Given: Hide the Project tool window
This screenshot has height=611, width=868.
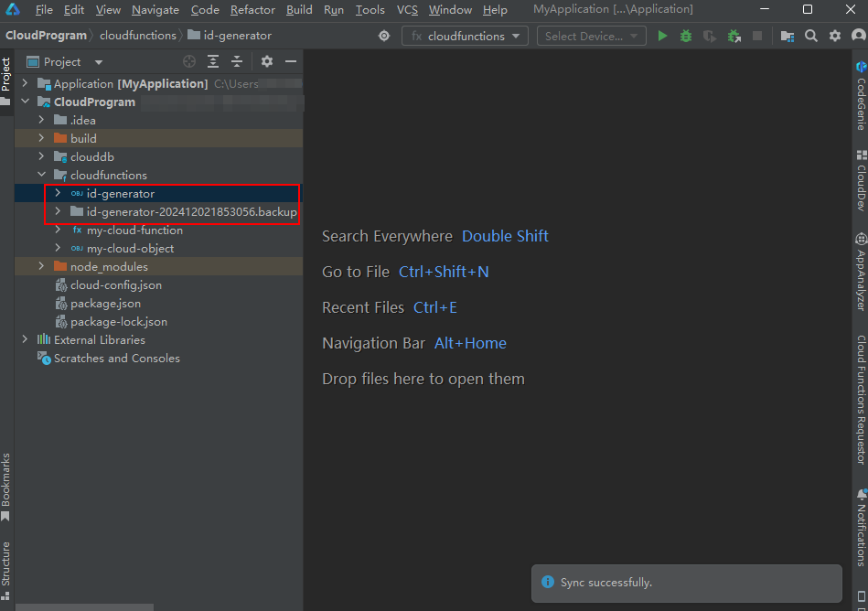Looking at the screenshot, I should (291, 62).
